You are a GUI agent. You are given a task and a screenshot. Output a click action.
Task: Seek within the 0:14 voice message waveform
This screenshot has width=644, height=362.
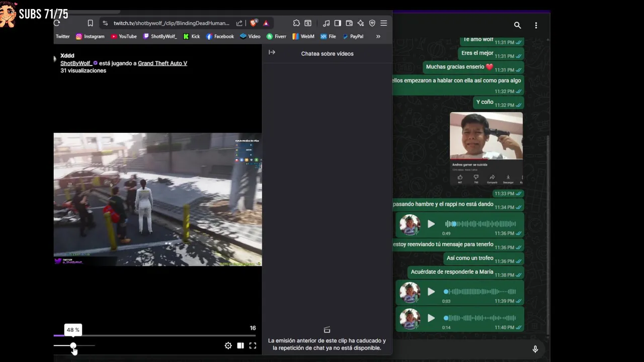click(x=480, y=318)
